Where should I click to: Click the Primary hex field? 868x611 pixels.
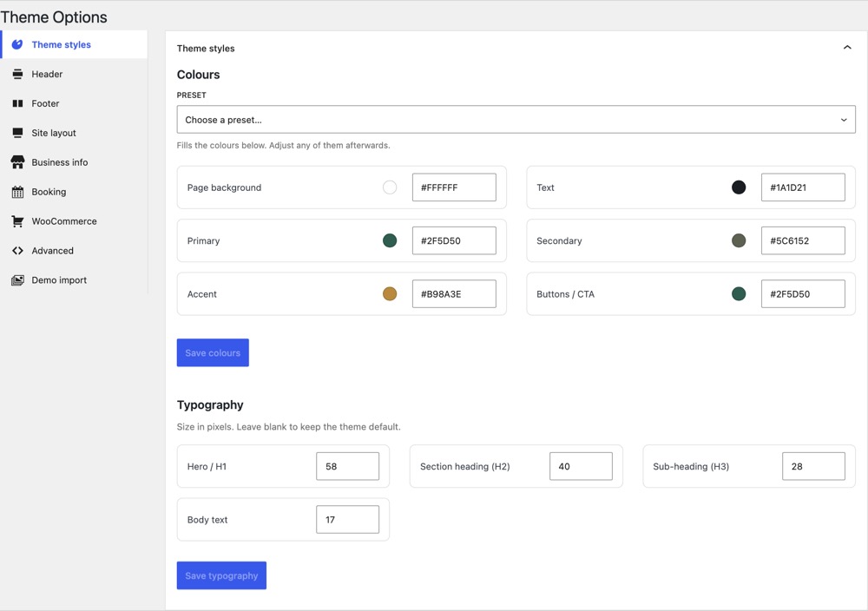tap(454, 240)
